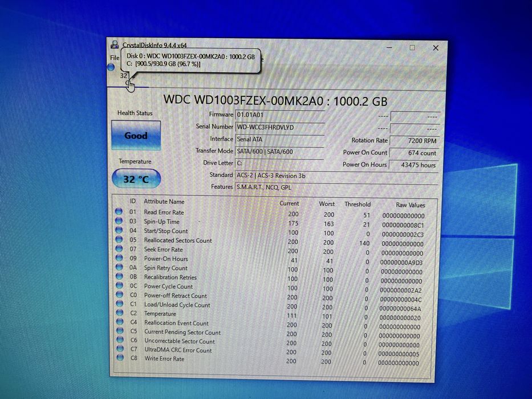Image resolution: width=532 pixels, height=399 pixels.
Task: Click the Raw Values column header
Action: coord(410,205)
